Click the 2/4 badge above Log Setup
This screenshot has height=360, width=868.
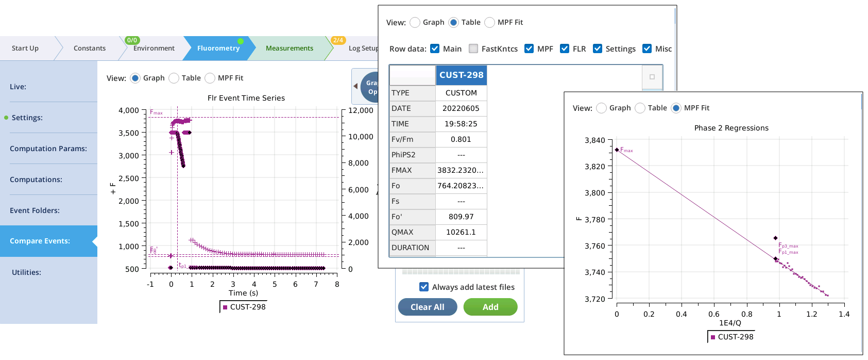tap(338, 40)
